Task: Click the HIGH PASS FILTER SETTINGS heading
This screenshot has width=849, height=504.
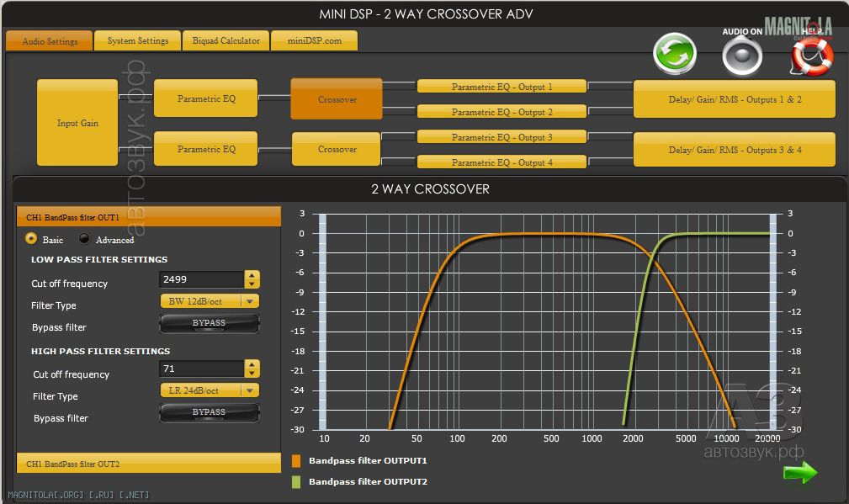Action: [100, 351]
